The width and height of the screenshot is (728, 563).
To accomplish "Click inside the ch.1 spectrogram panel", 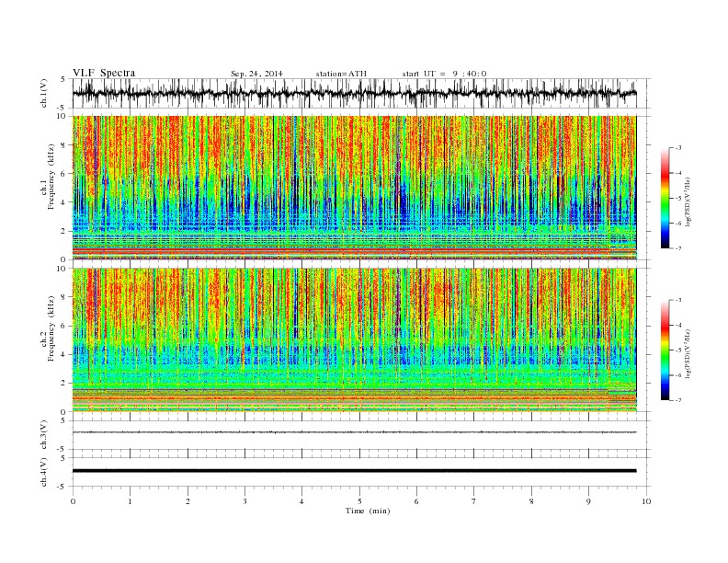I will [x=354, y=188].
